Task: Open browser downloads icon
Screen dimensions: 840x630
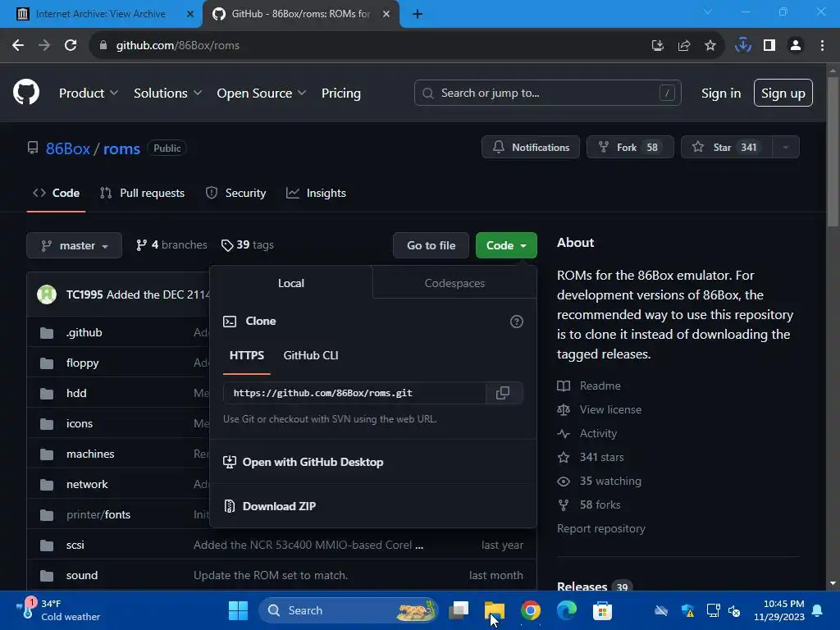Action: pyautogui.click(x=743, y=46)
